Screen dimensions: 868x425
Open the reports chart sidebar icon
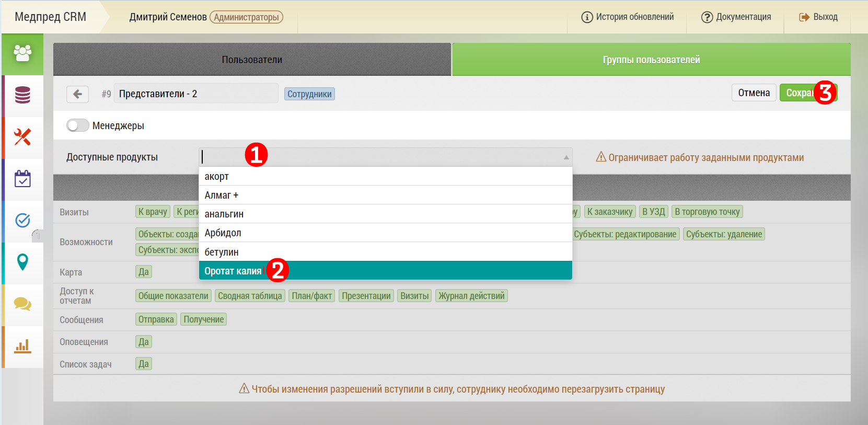[22, 346]
